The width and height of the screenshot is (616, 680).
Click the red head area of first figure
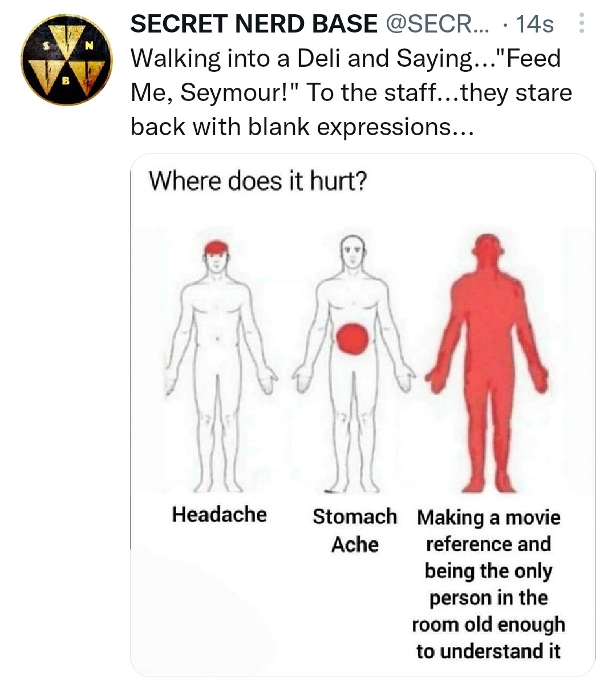[x=216, y=247]
